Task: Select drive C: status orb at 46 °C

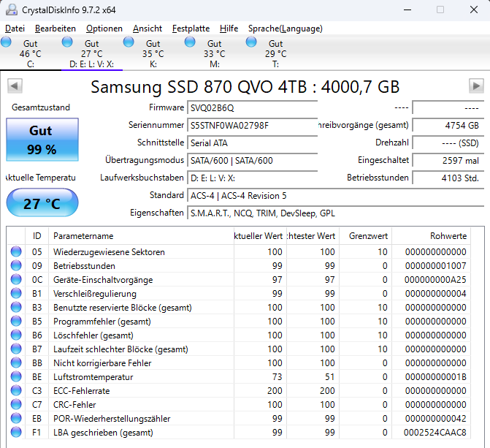Action: 6,42
